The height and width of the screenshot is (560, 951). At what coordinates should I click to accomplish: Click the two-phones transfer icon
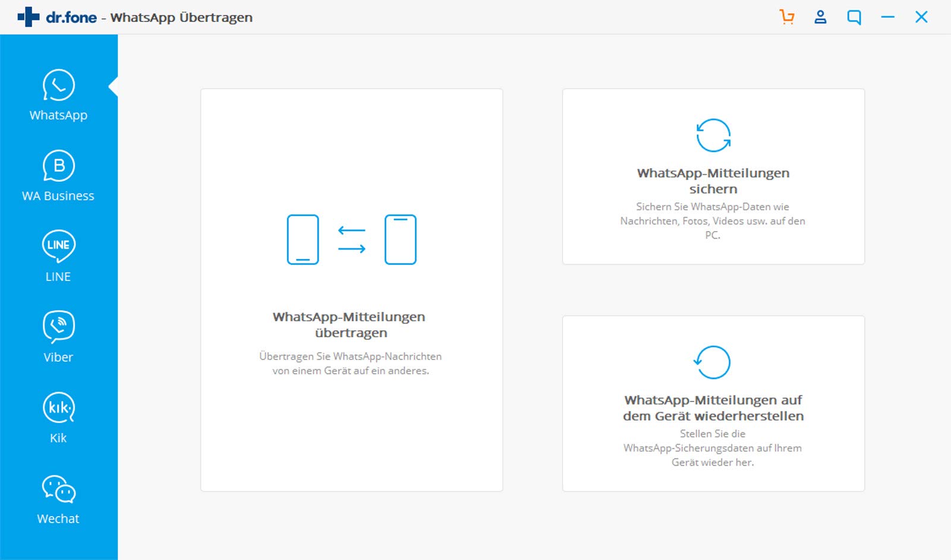point(351,239)
